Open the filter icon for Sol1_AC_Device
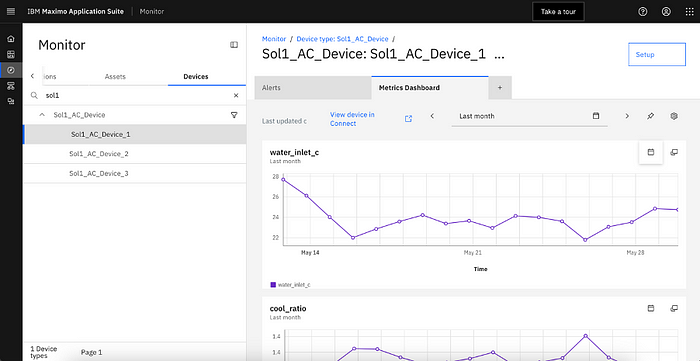This screenshot has width=700, height=362. pos(234,115)
